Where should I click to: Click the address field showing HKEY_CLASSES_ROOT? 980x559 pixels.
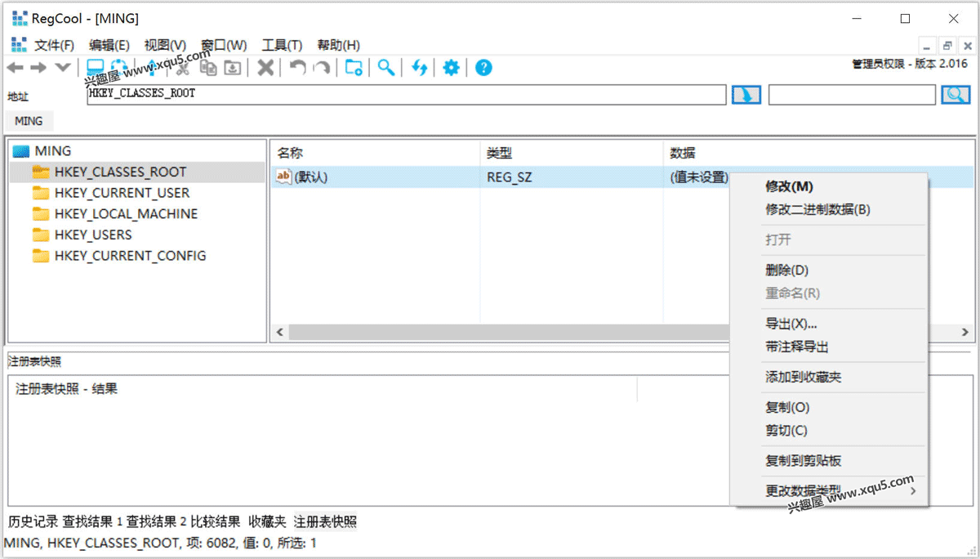(x=407, y=95)
